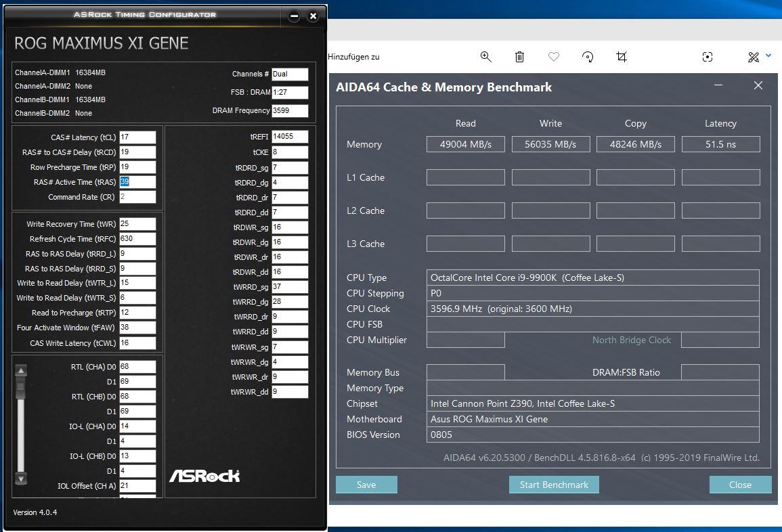Click the Memory Write result 56035 MB/s
This screenshot has height=532, width=782.
click(x=550, y=144)
